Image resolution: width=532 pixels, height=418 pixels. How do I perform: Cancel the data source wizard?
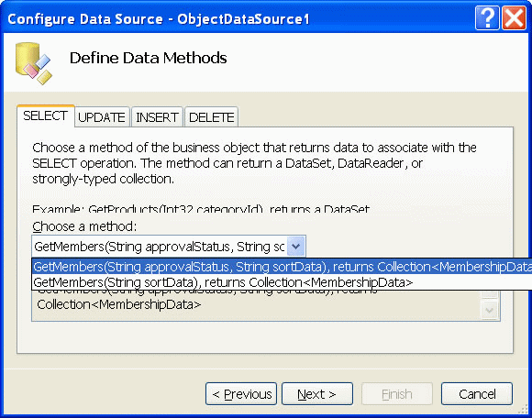pos(477,394)
